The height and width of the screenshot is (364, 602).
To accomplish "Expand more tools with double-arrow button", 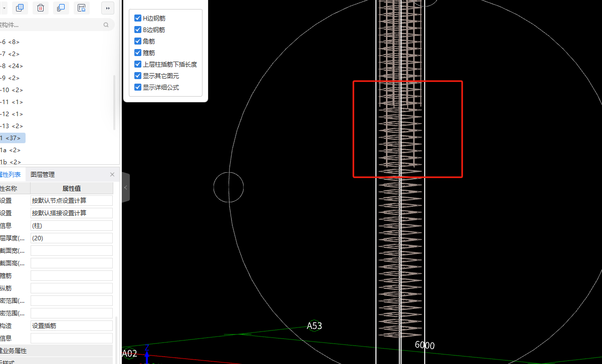I will click(108, 8).
